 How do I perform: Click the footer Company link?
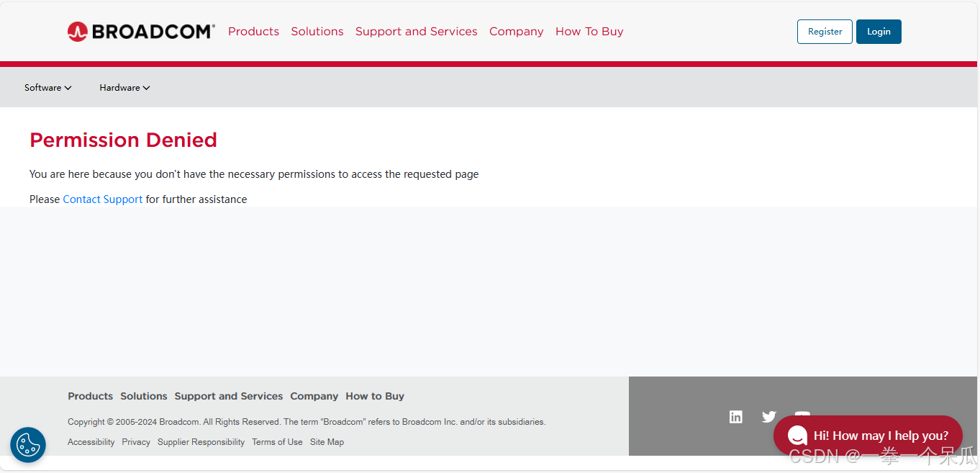coord(314,396)
